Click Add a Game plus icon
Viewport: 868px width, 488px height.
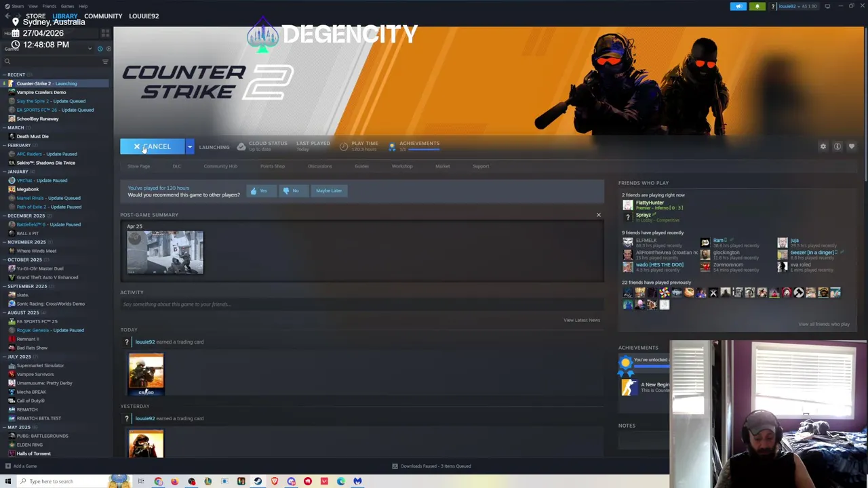point(7,466)
